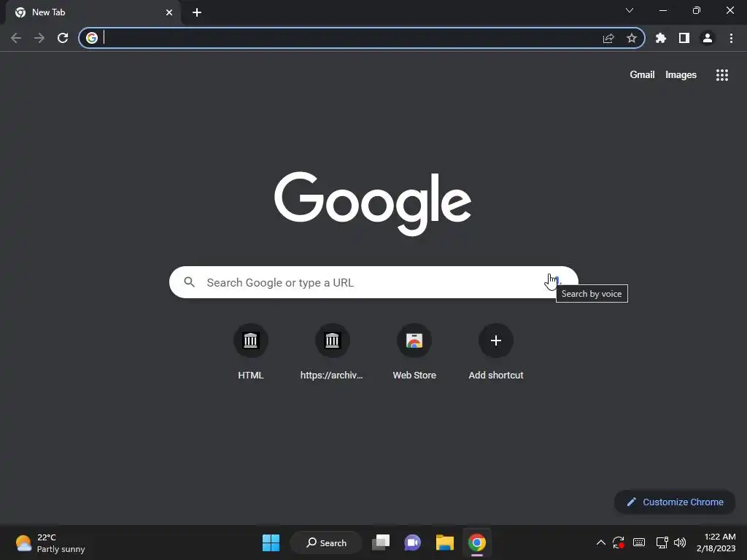Click the sync update tray icon
The image size is (747, 560).
619,542
